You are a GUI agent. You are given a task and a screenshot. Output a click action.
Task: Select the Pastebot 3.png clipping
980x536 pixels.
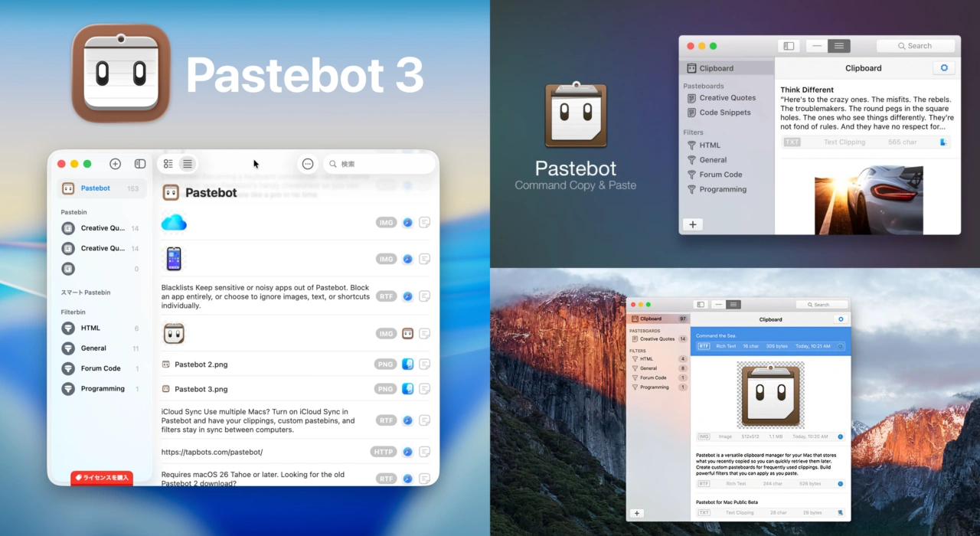point(201,389)
